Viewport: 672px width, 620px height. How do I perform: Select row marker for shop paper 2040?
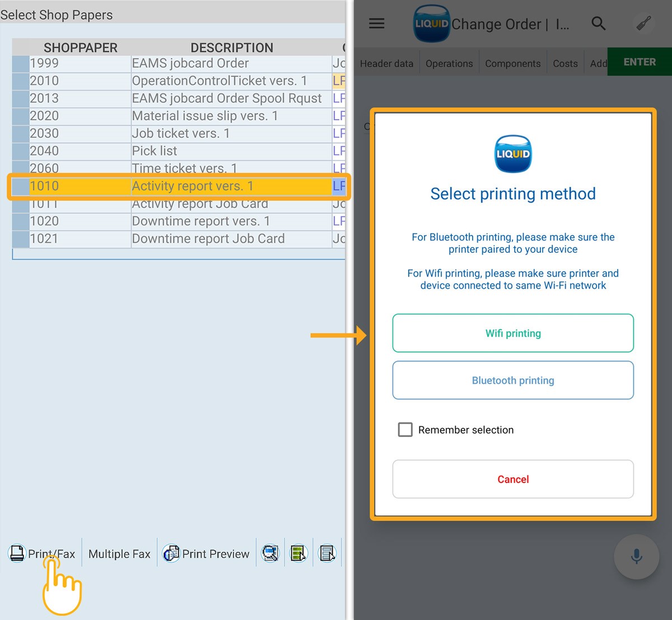21,151
